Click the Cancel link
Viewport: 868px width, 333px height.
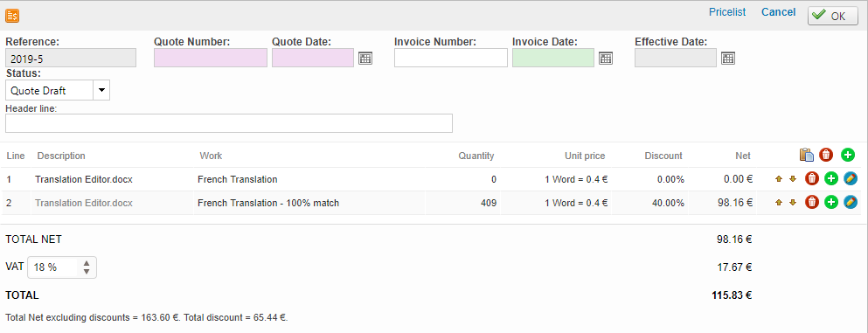[778, 12]
